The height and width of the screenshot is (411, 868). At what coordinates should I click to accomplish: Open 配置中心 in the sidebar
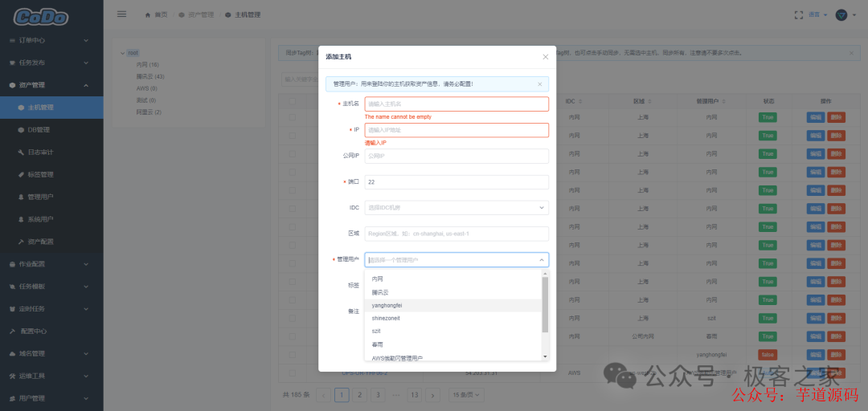(51, 332)
